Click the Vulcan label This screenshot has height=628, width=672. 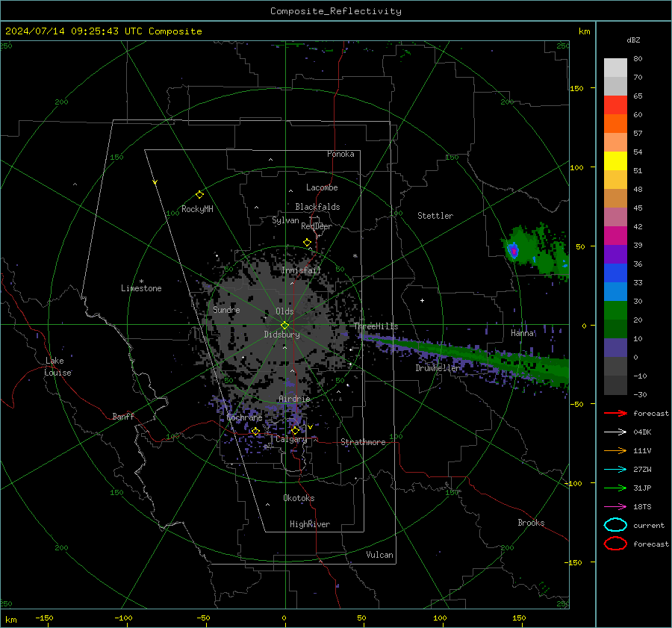(x=379, y=555)
